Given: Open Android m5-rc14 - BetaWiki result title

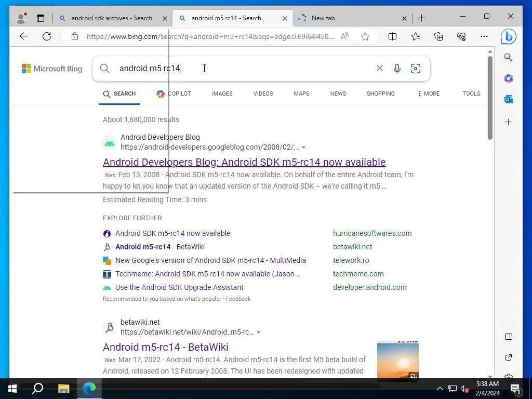Looking at the screenshot, I should (166, 347).
